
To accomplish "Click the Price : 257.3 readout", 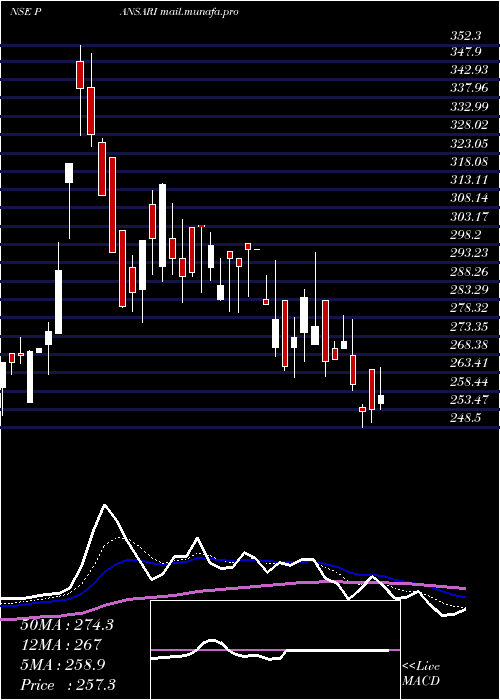I will 68,685.
